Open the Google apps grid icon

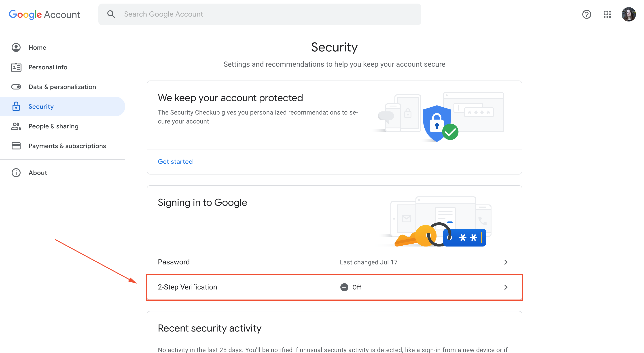pos(607,14)
